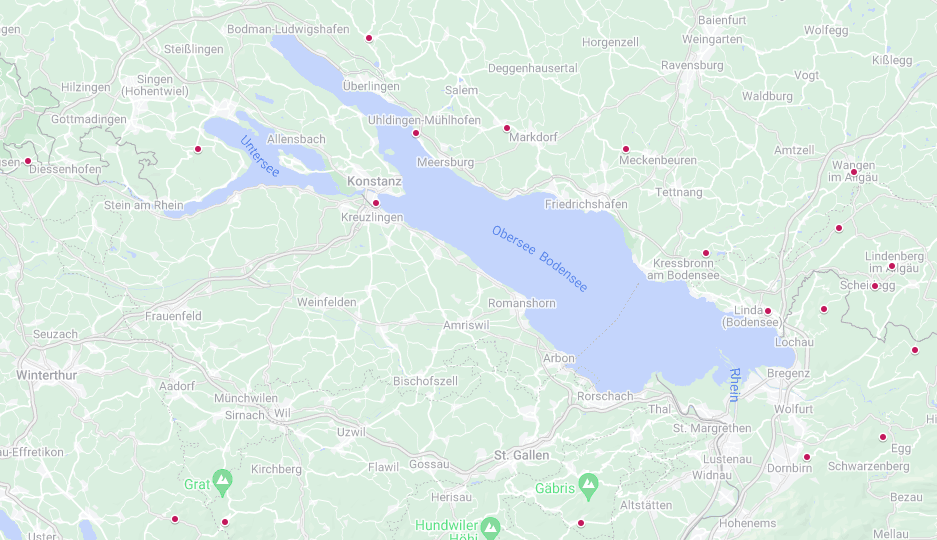The height and width of the screenshot is (540, 937).
Task: Click the Grat mountain peak icon
Action: tap(222, 483)
